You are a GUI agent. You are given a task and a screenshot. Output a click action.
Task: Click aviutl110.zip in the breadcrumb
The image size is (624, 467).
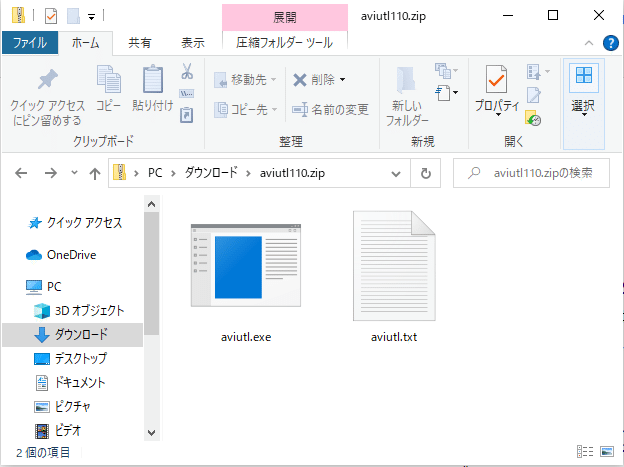coord(292,173)
